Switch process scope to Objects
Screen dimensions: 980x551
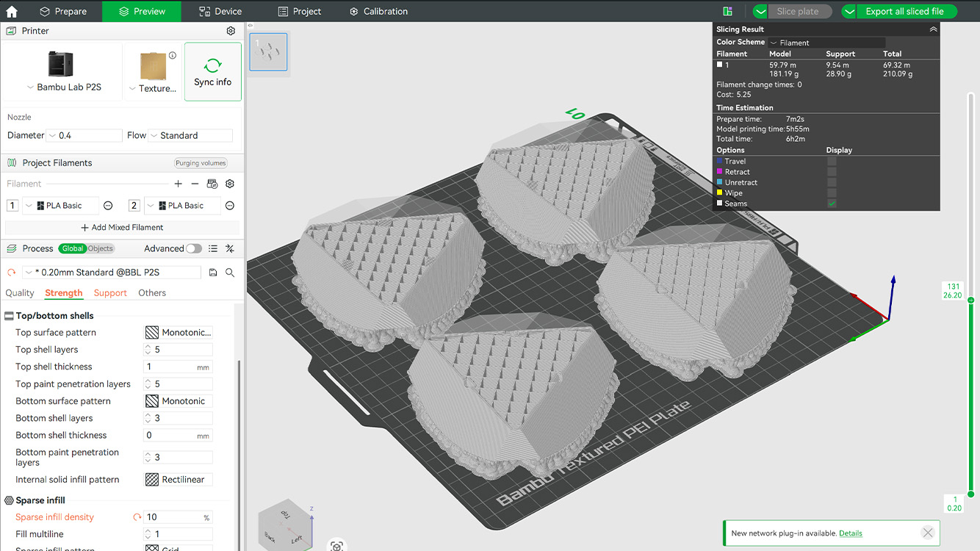coord(101,248)
